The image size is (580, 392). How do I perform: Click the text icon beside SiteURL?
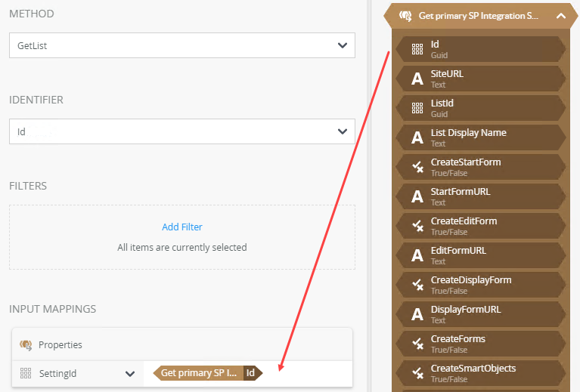(417, 79)
